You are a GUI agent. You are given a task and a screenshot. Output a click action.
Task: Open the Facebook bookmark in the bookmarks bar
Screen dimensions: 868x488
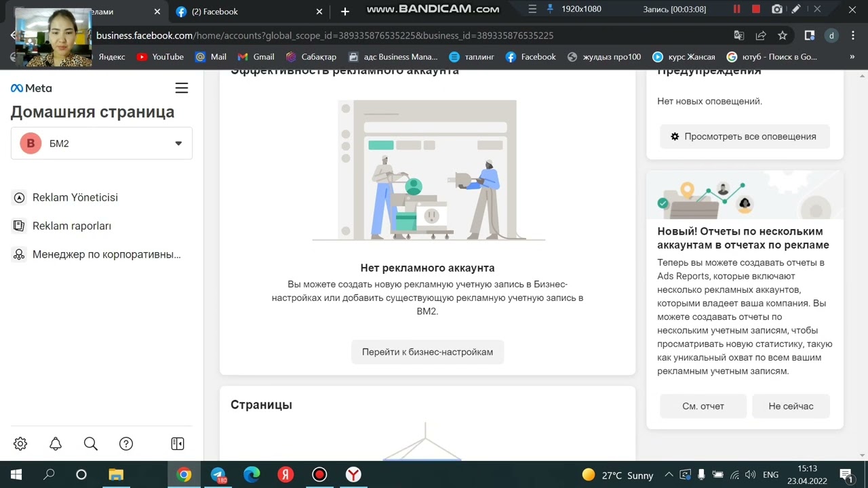(x=531, y=57)
